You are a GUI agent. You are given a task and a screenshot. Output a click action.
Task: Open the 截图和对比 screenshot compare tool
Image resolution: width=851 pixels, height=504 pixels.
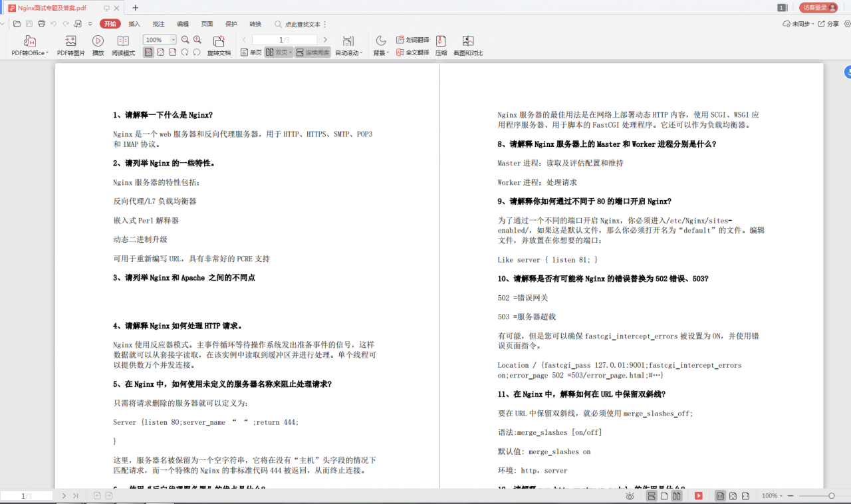point(467,45)
